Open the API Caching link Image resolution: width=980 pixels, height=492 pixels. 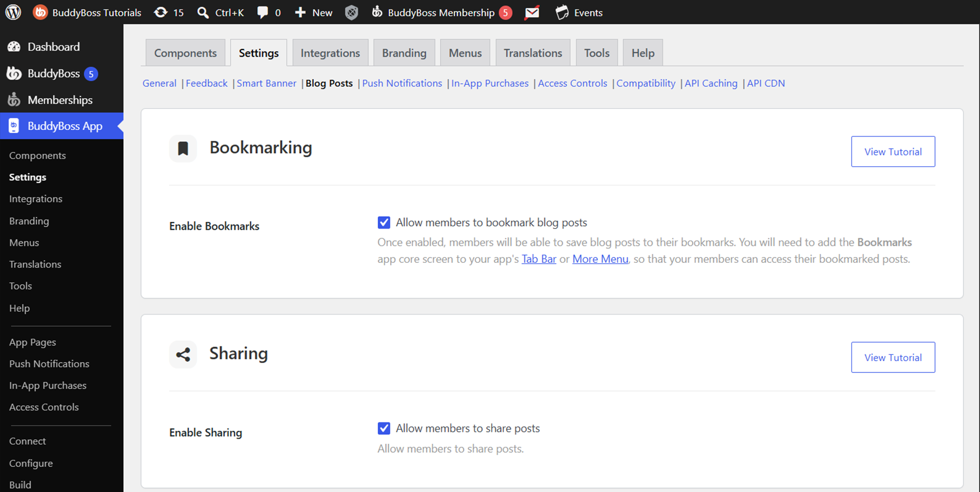click(711, 83)
